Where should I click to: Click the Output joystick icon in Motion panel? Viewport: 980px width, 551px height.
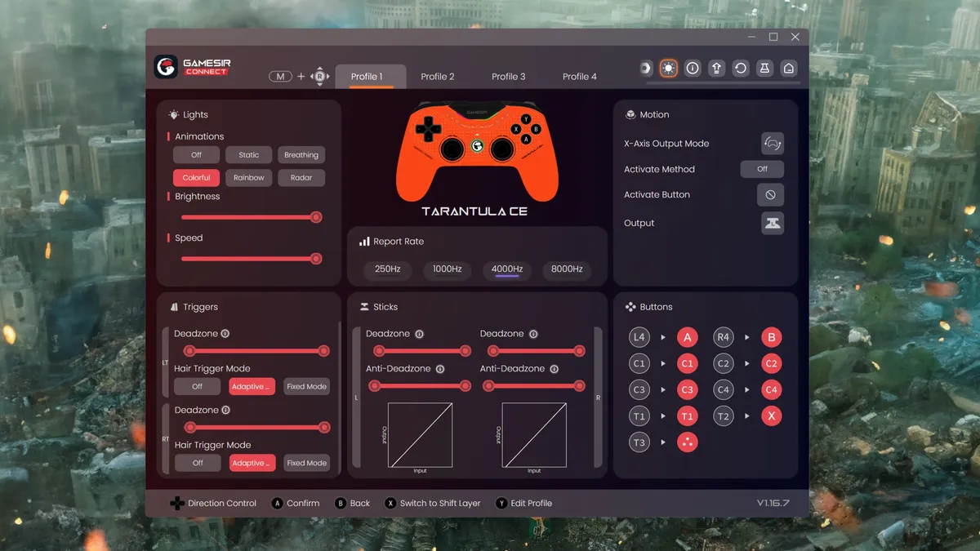coord(773,223)
